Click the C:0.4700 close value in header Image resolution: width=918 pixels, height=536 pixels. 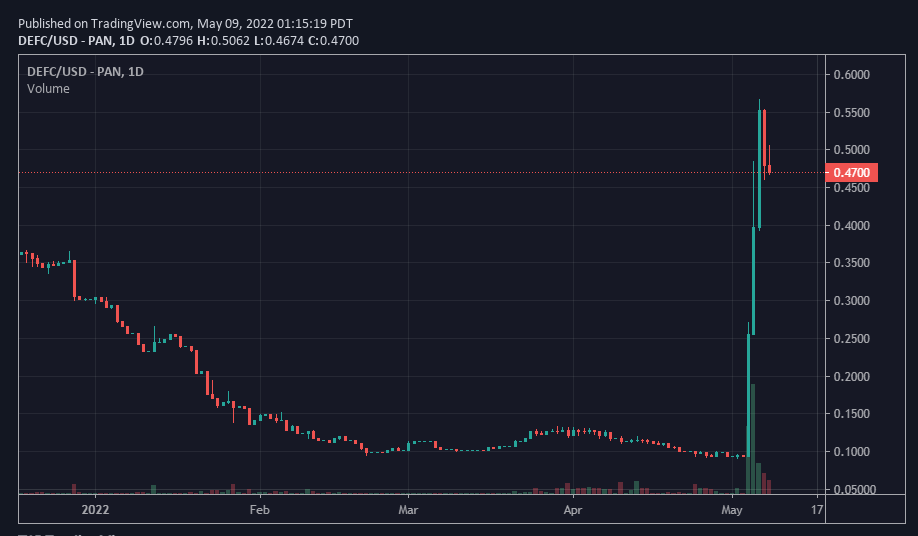333,40
